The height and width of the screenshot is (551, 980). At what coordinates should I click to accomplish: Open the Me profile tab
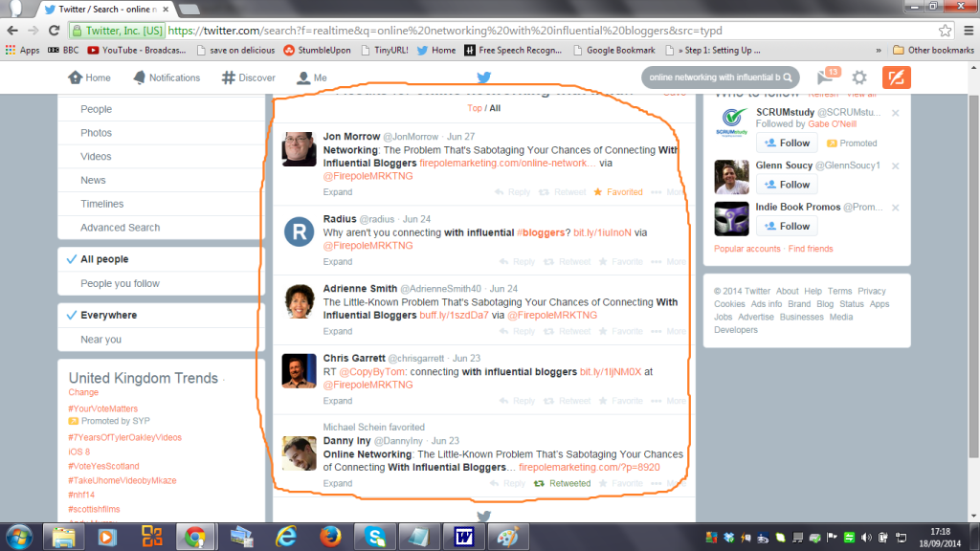click(312, 77)
